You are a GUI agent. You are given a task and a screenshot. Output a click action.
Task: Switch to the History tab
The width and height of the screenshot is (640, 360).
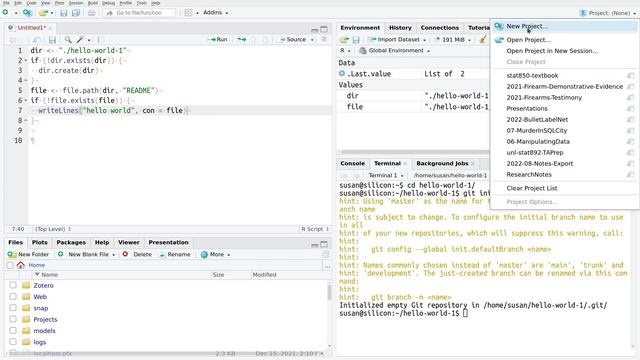click(x=400, y=28)
